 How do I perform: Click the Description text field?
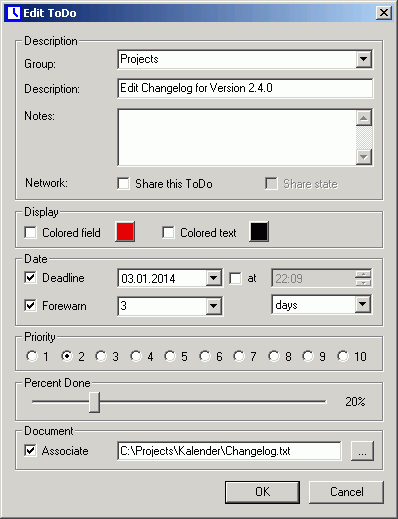pyautogui.click(x=245, y=88)
